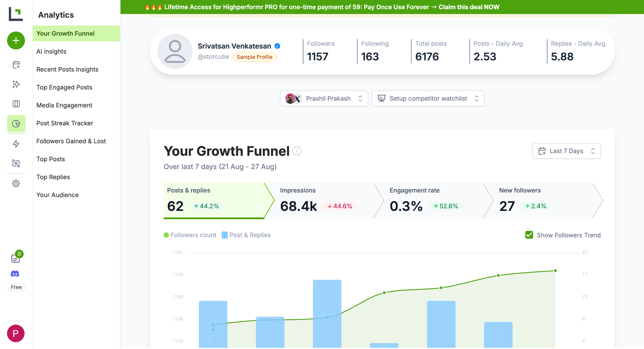The width and height of the screenshot is (644, 349).
Task: Expand the Prashil Prakash account selector
Action: (324, 98)
